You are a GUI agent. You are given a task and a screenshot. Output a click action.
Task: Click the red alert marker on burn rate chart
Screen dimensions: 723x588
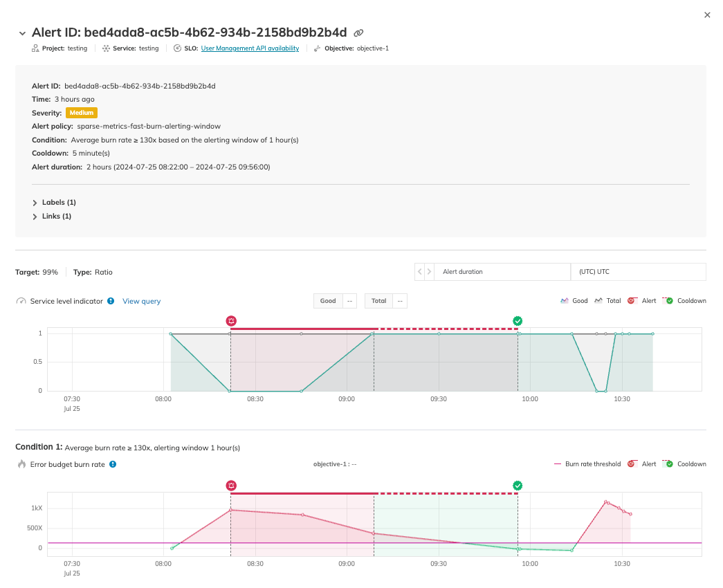click(x=231, y=486)
